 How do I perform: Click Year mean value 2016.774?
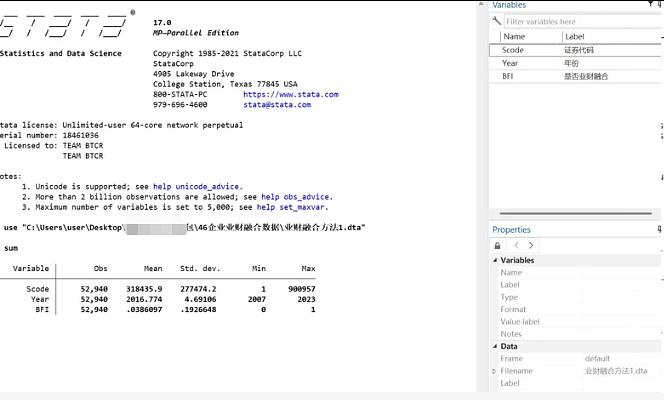tap(144, 299)
